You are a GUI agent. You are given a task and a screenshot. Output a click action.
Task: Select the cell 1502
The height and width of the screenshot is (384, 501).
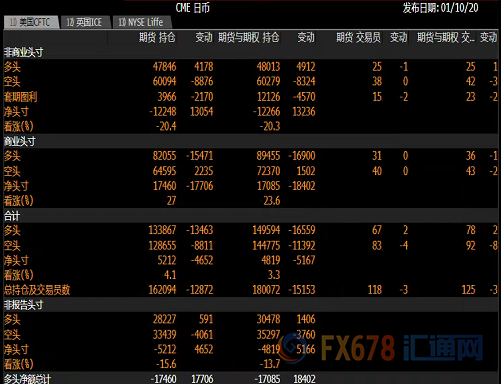306,171
